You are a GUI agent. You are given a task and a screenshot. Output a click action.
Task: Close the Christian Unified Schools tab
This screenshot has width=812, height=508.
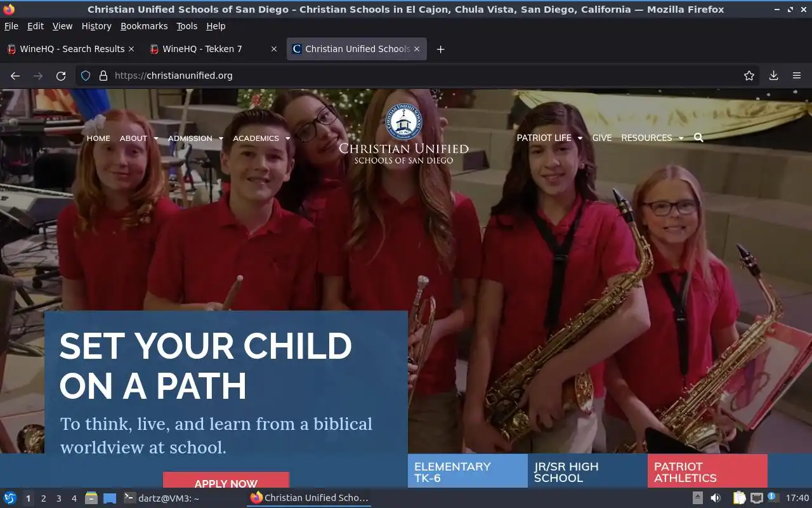[417, 49]
